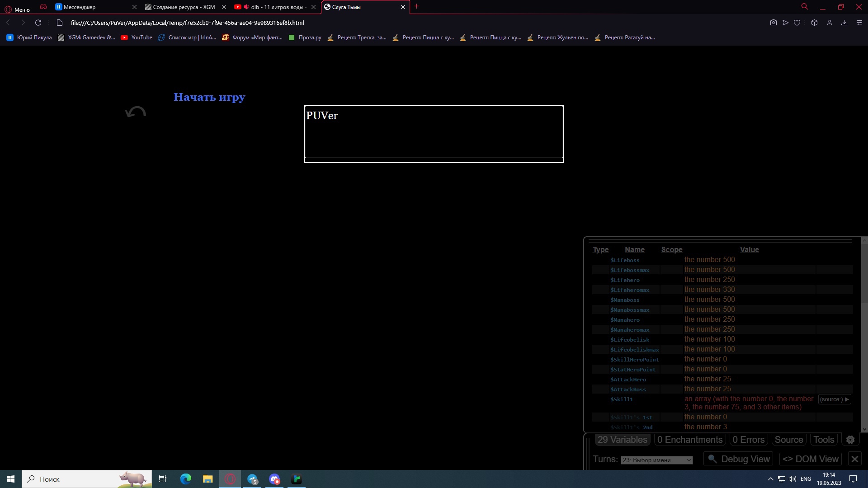Viewport: 868px width, 488px height.
Task: Reload the page
Action: (38, 23)
